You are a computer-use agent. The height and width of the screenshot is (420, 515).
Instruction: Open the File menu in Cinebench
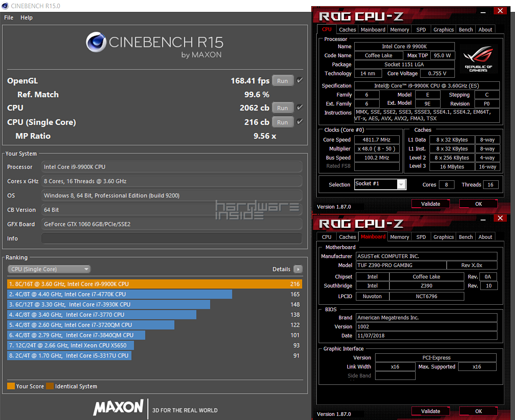click(x=8, y=18)
